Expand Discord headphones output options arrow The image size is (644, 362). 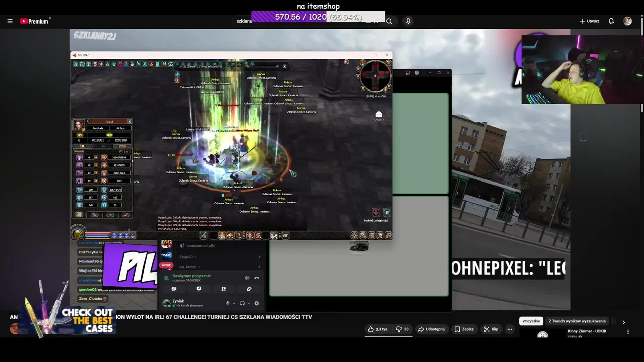click(248, 303)
